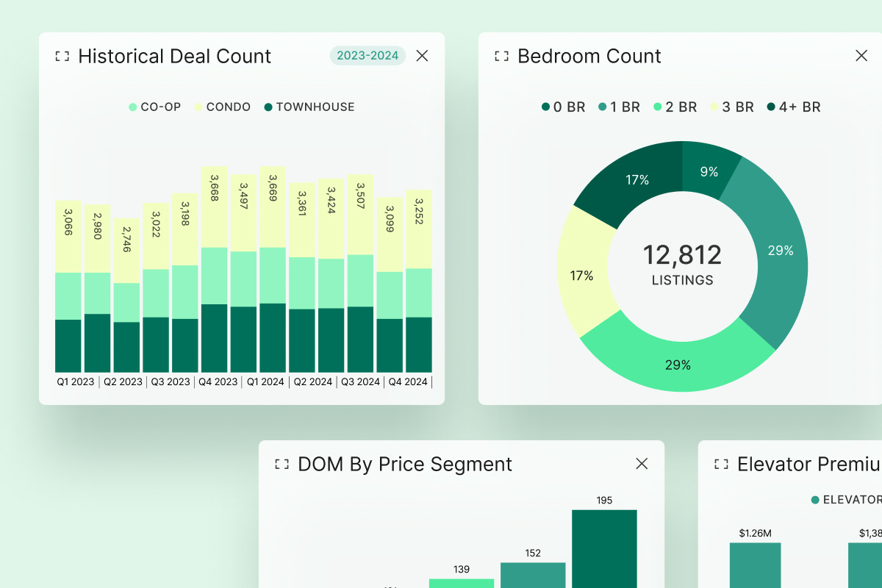This screenshot has height=588, width=882.
Task: Click the bar labeled 3,669
Action: pyautogui.click(x=273, y=269)
